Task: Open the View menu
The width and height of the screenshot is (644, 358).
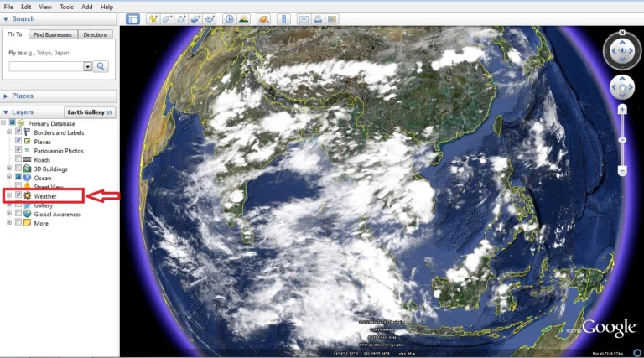Action: (x=45, y=7)
